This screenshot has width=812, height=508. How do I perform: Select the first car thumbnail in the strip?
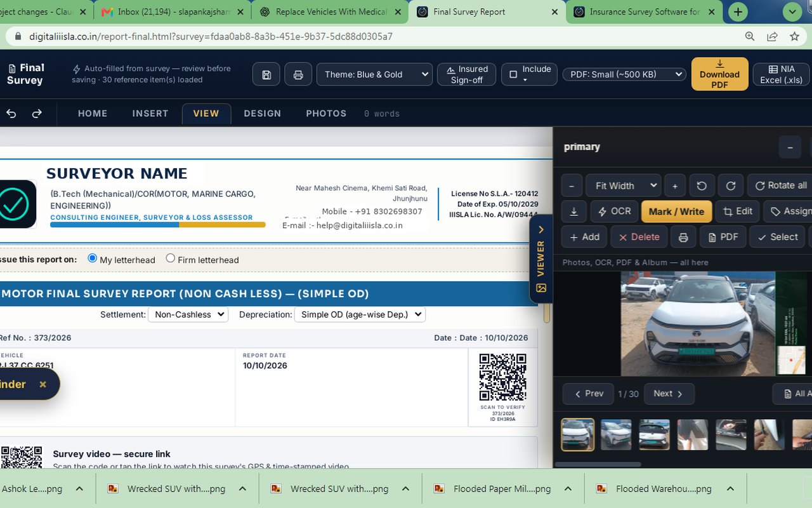[x=578, y=435]
